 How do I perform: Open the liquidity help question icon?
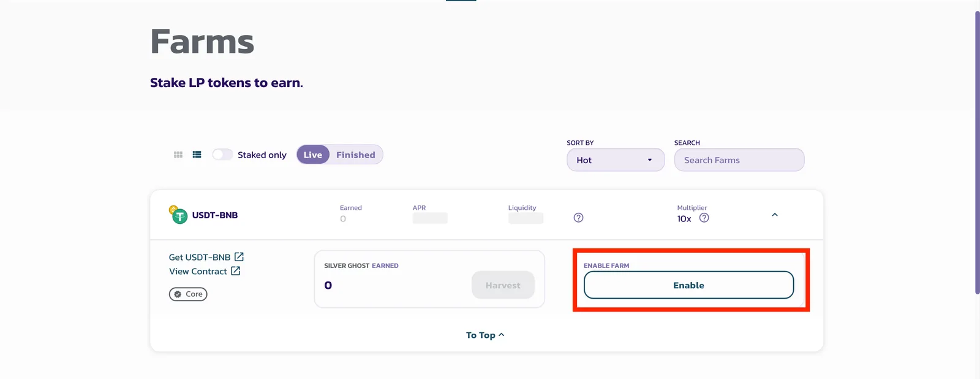point(578,218)
